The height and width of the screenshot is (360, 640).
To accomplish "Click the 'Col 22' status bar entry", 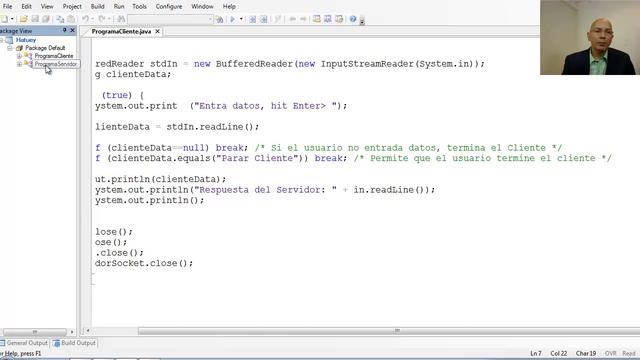I will point(558,353).
